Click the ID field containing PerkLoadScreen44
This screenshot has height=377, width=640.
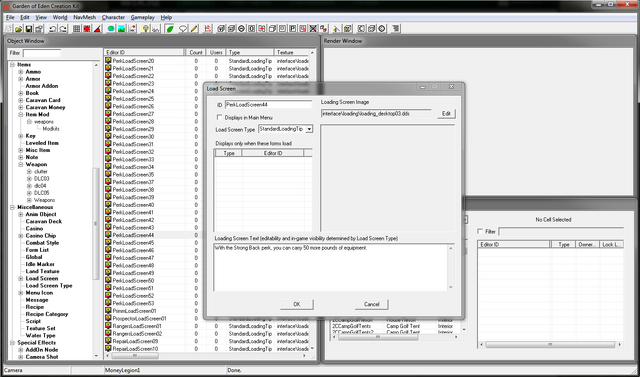pyautogui.click(x=268, y=105)
